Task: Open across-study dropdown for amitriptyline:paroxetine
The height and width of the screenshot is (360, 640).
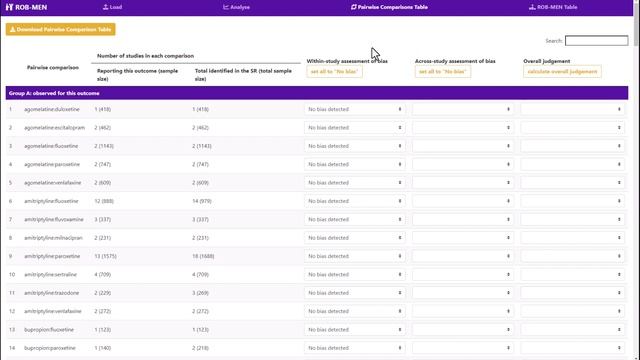Action: click(463, 256)
